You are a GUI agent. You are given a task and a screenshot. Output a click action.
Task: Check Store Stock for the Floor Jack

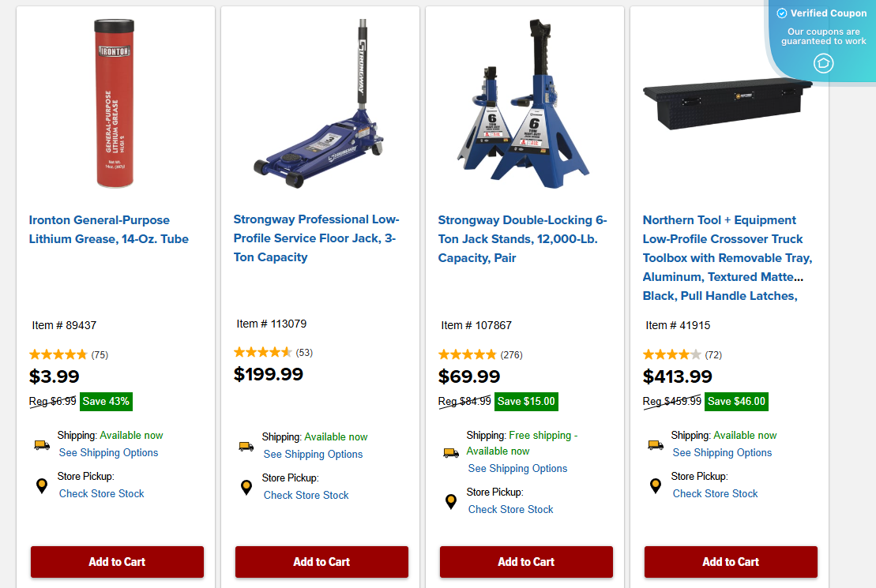[306, 495]
